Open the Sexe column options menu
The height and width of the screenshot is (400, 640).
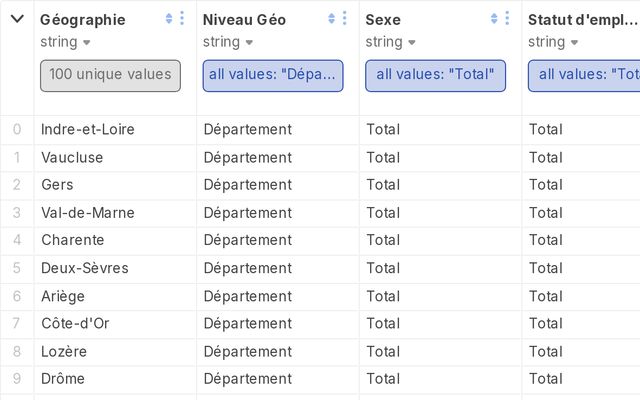coord(507,19)
